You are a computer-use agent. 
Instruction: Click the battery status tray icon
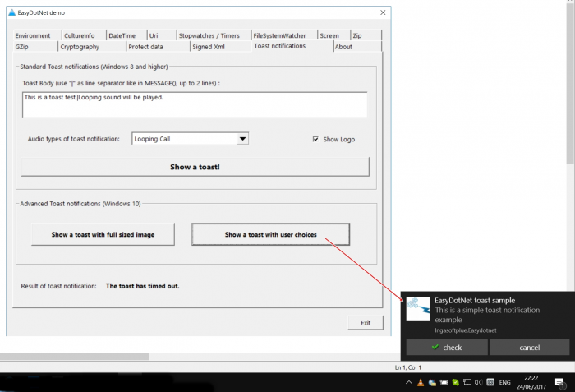click(444, 382)
